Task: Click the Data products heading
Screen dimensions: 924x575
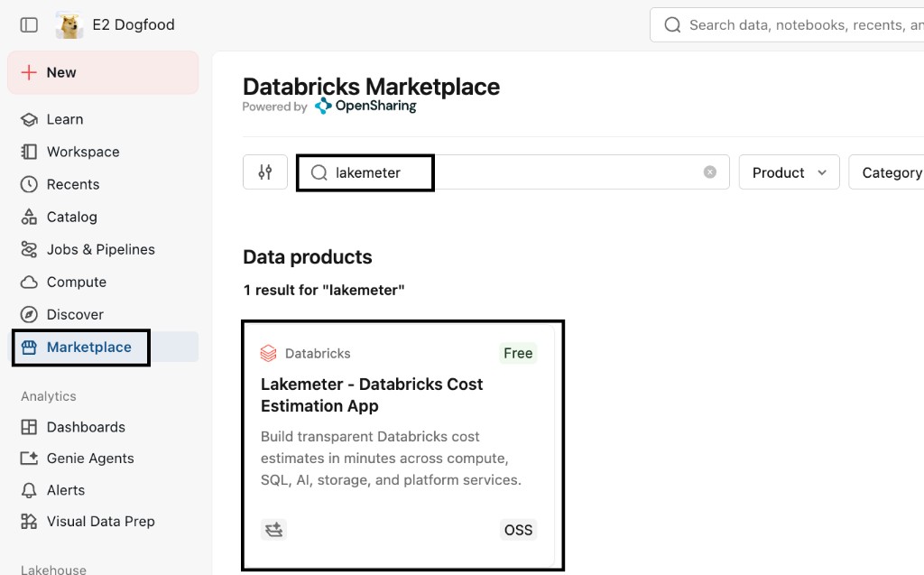Action: [308, 257]
